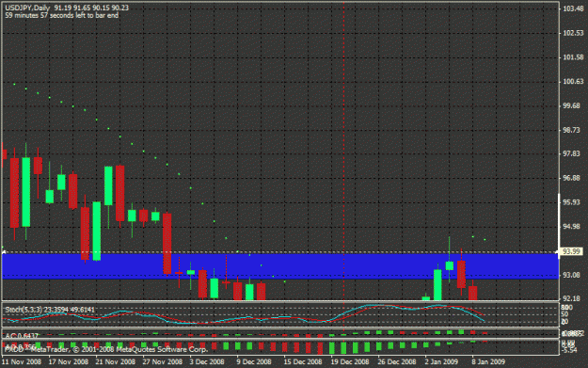This screenshot has height=368, width=588.
Task: Click the 21 Nov 2008 date label
Action: click(115, 362)
